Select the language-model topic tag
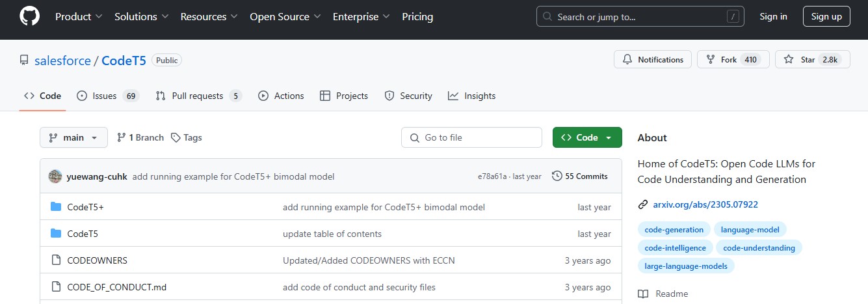This screenshot has width=868, height=304. pos(750,229)
